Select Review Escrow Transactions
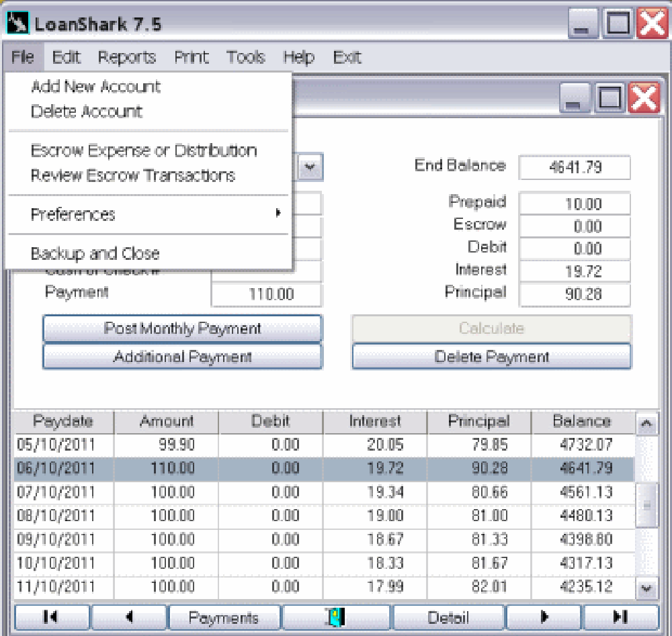The image size is (672, 636). point(149,175)
